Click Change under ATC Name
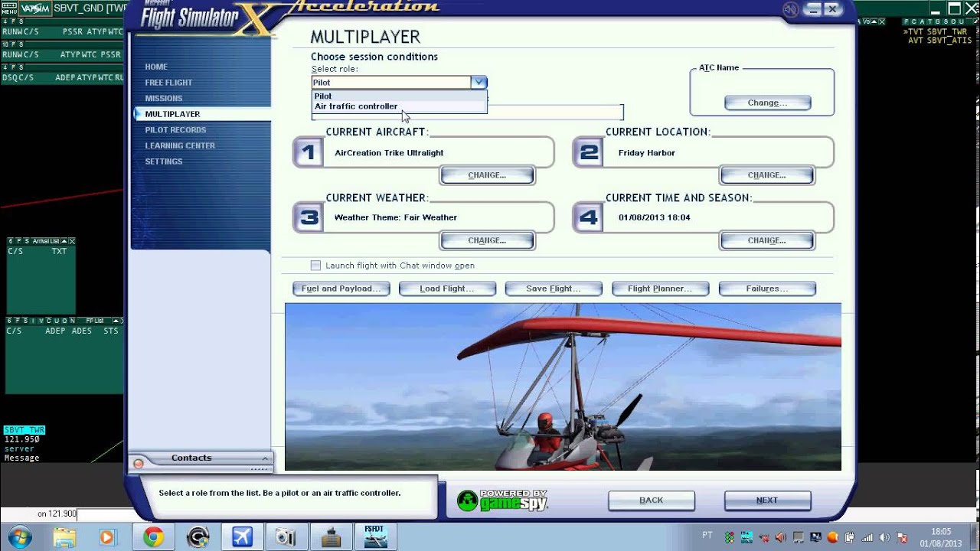Viewport: 980px width, 551px height. 767,103
